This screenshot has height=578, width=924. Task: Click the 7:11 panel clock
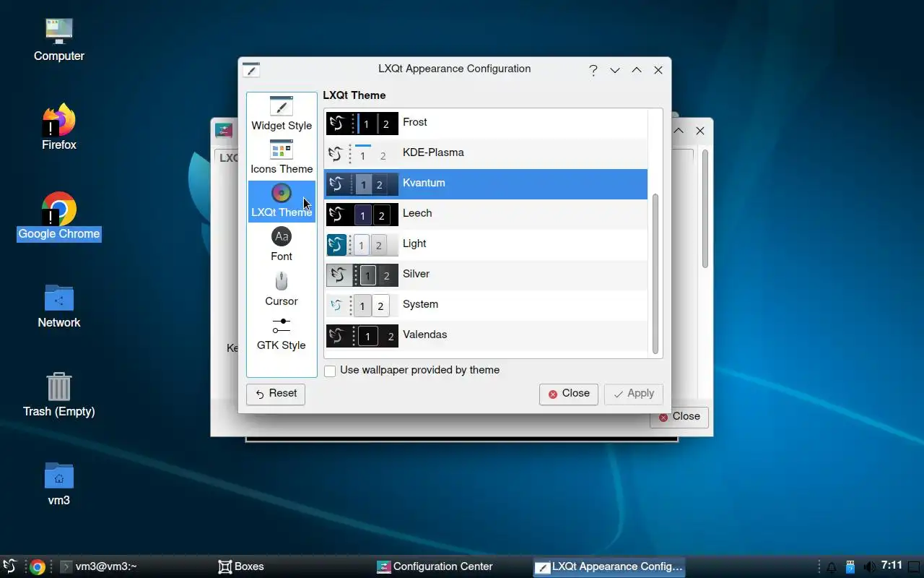pos(892,566)
